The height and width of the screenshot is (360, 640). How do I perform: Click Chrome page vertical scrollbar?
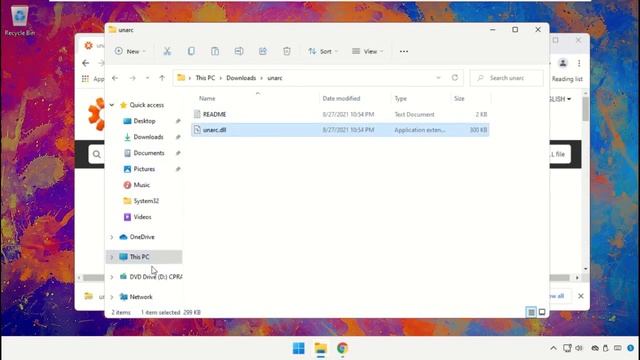(585, 109)
